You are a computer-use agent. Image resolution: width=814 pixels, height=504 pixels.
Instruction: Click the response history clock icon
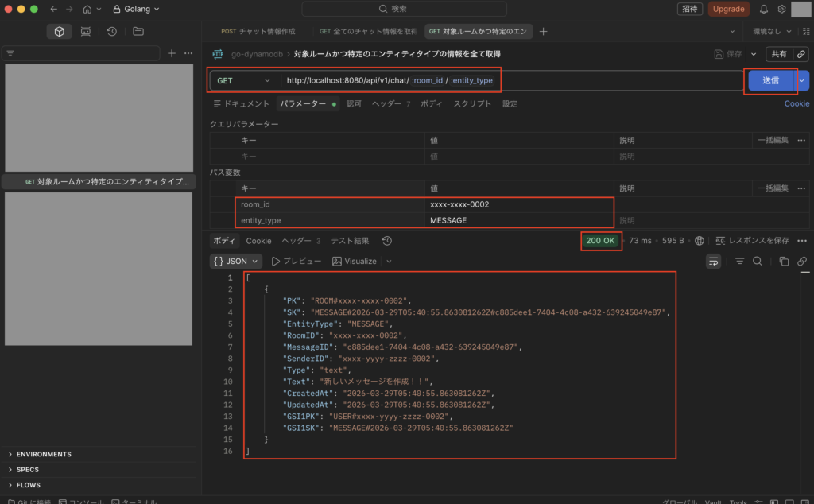[386, 241]
